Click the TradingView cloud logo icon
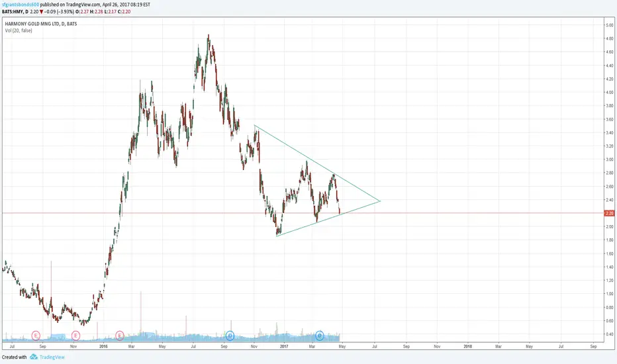Screen dimensions: 617x364 (34, 357)
